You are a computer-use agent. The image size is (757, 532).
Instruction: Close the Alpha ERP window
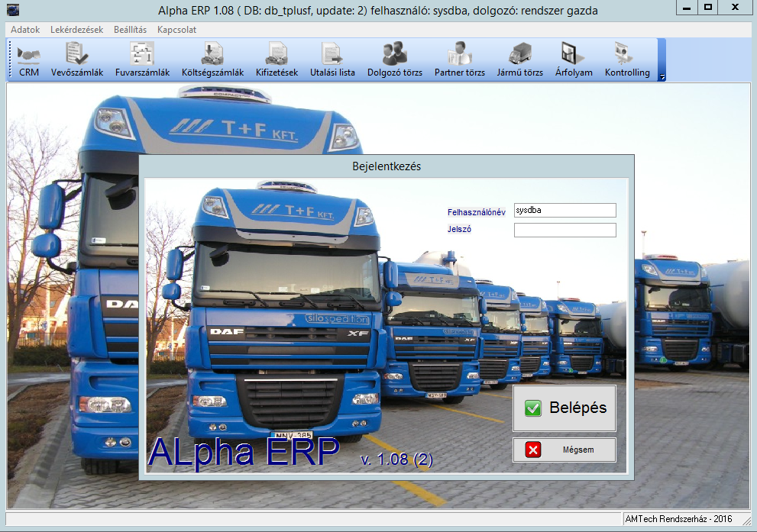(735, 7)
